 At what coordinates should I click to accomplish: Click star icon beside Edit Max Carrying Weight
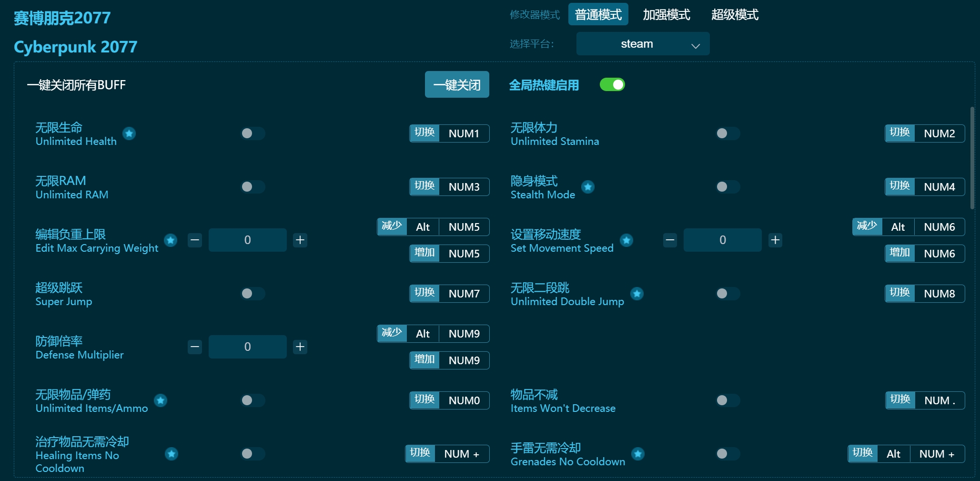click(x=171, y=240)
